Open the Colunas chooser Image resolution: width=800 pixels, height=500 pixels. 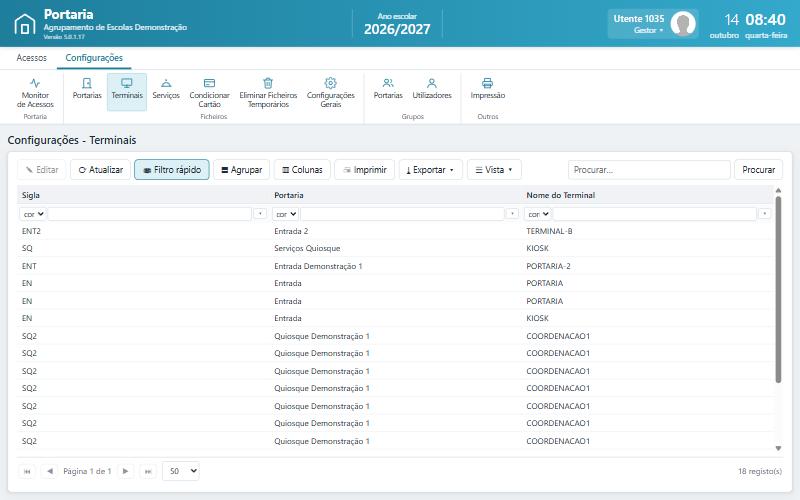pos(302,169)
